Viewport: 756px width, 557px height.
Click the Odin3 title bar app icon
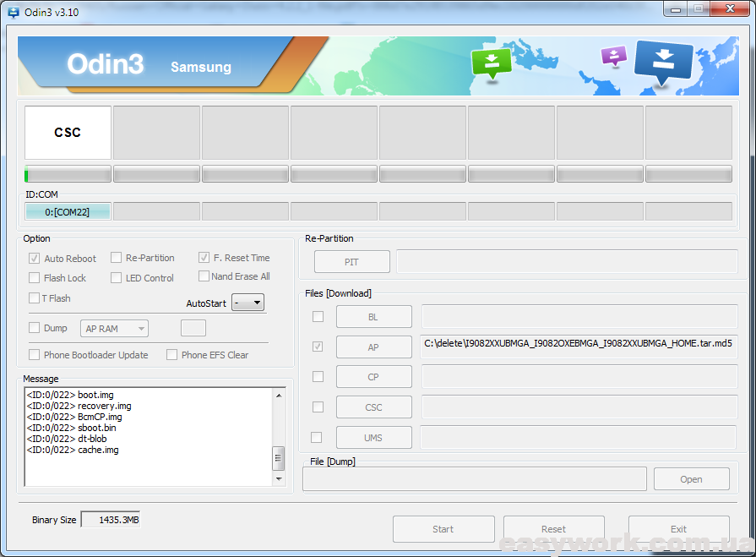pyautogui.click(x=14, y=12)
